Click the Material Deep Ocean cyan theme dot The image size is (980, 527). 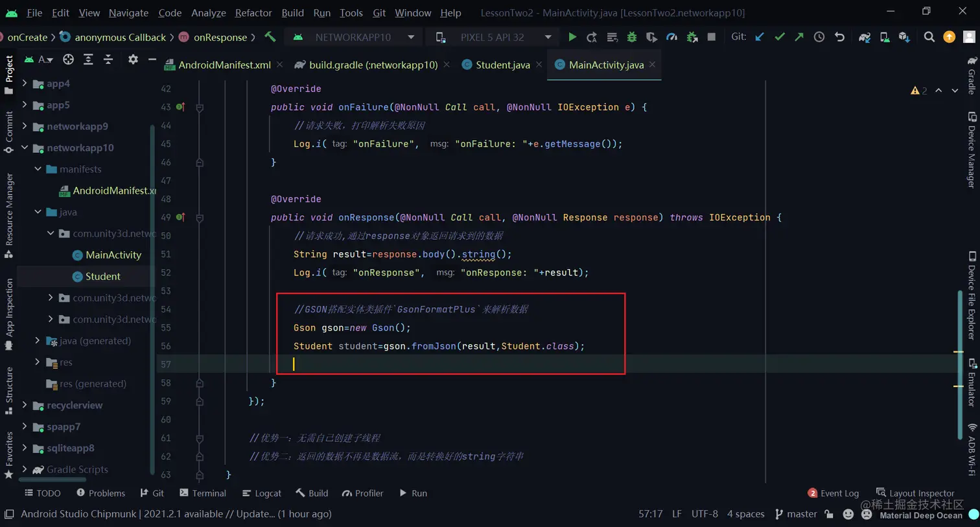pyautogui.click(x=973, y=514)
